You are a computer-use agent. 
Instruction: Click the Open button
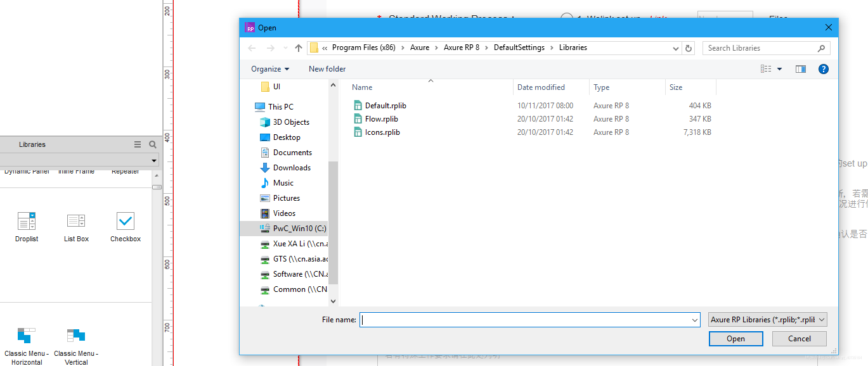tap(735, 339)
